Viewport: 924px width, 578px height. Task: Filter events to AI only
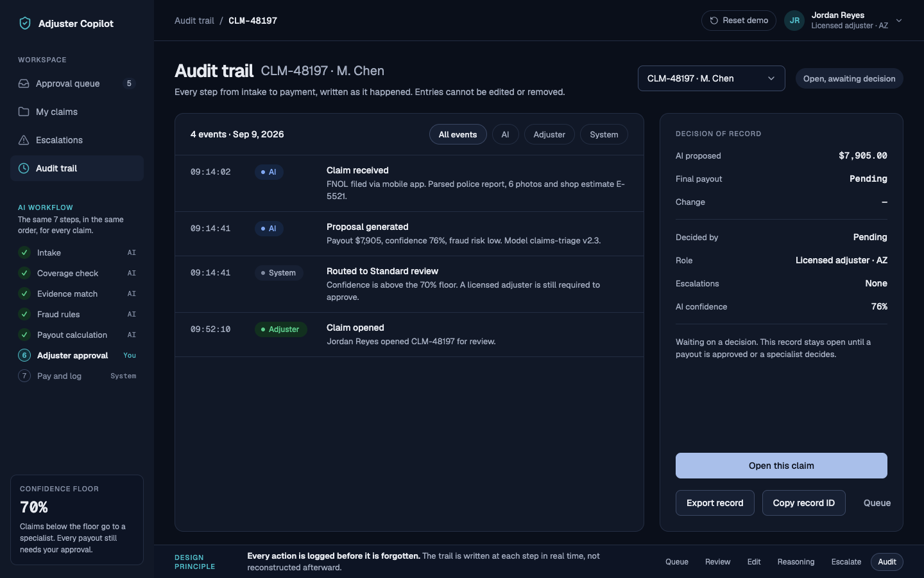506,134
